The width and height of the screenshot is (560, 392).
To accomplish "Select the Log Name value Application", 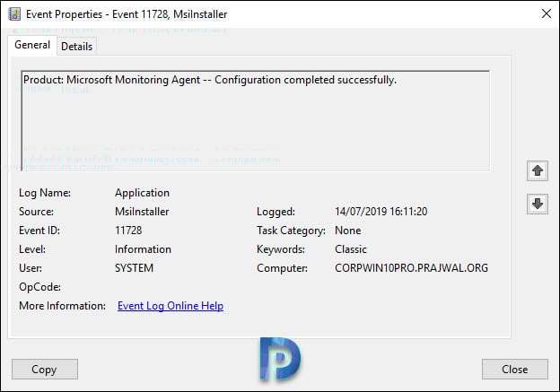I will (142, 193).
